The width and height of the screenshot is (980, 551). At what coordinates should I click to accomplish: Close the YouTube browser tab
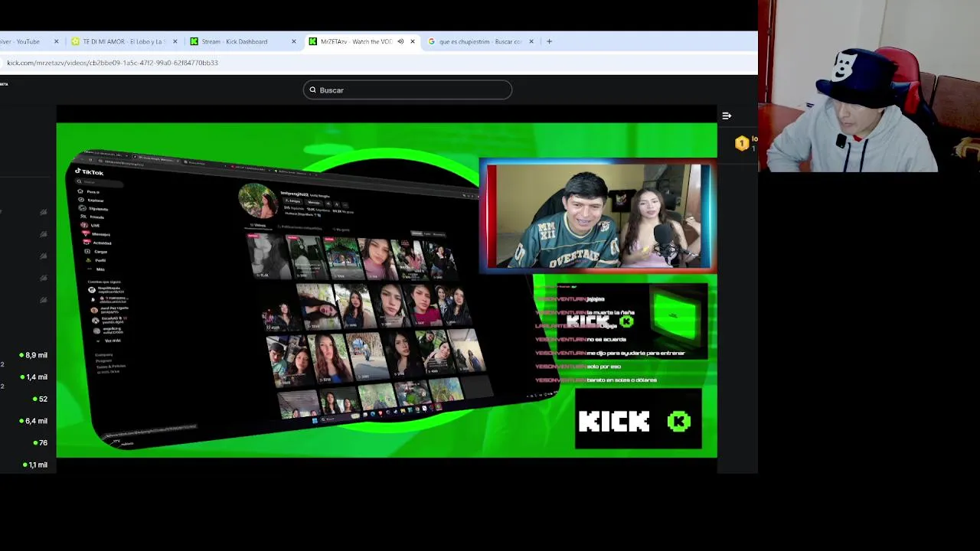[x=56, y=41]
